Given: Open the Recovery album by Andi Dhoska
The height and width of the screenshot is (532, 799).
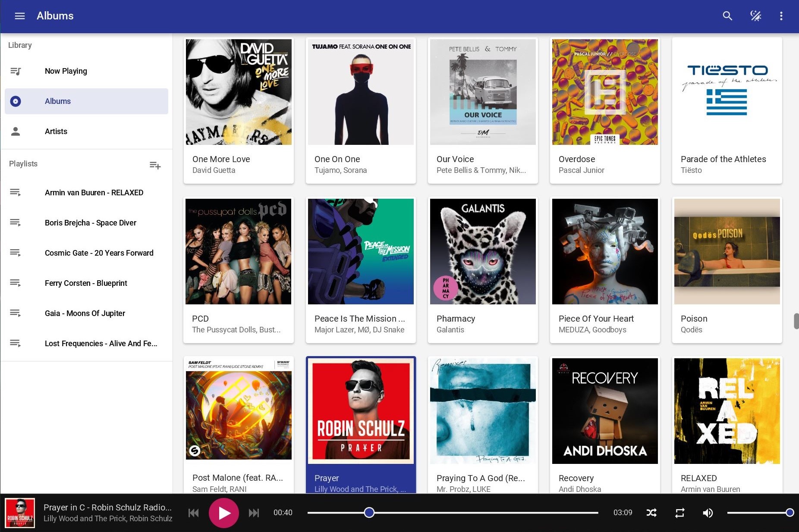Looking at the screenshot, I should tap(605, 411).
